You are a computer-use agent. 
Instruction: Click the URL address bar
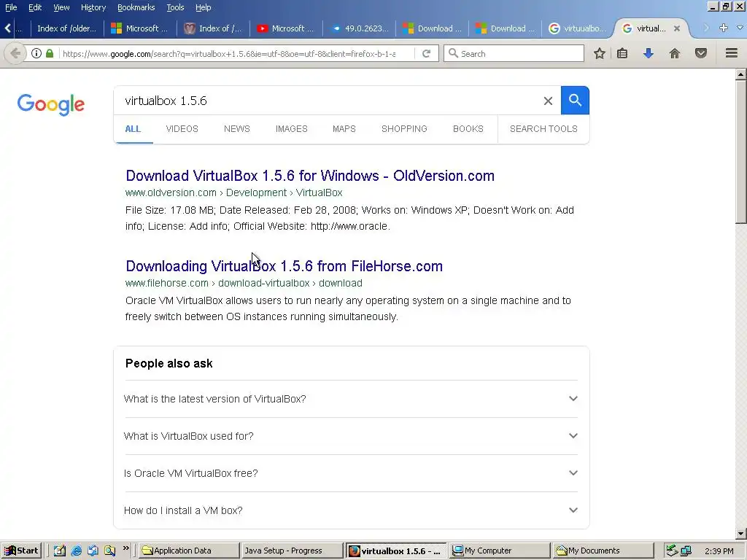(228, 54)
